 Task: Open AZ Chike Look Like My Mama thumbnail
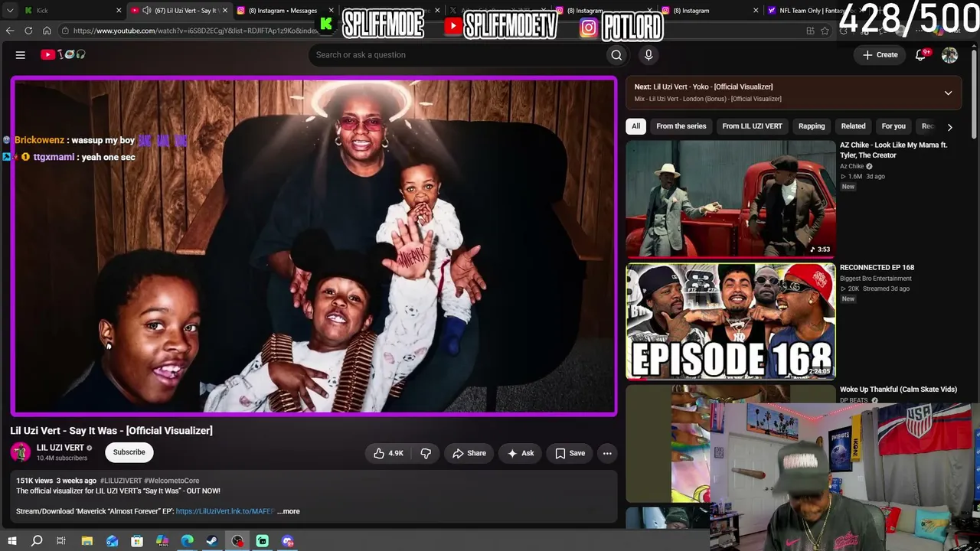pos(731,199)
